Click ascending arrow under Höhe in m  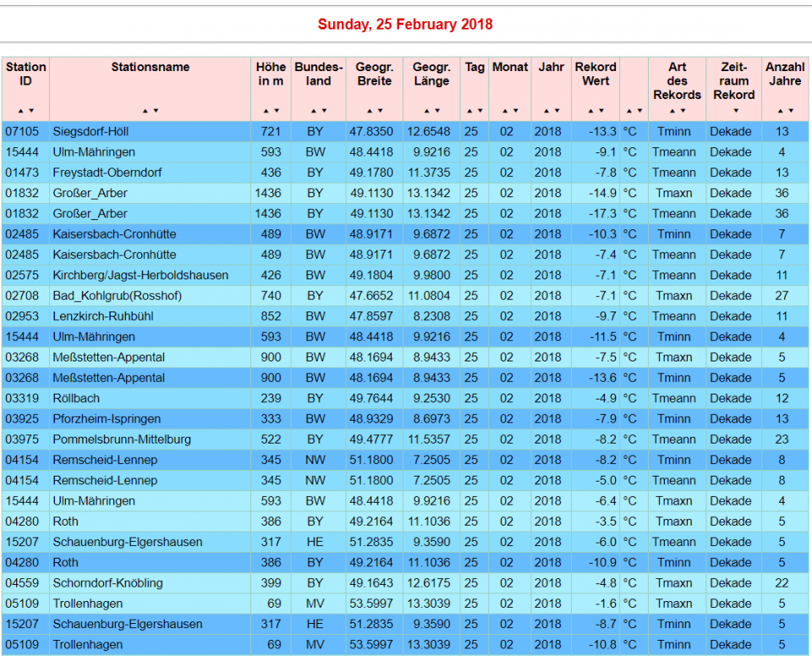(x=266, y=111)
